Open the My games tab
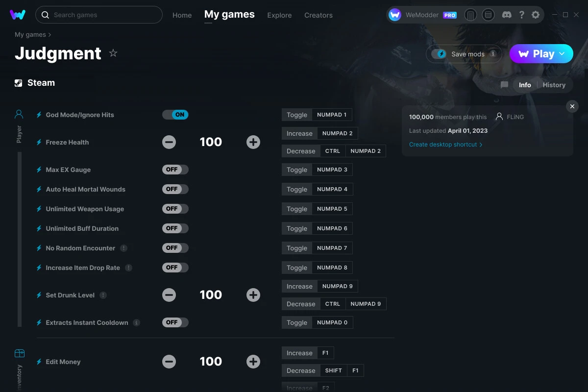 click(x=229, y=14)
